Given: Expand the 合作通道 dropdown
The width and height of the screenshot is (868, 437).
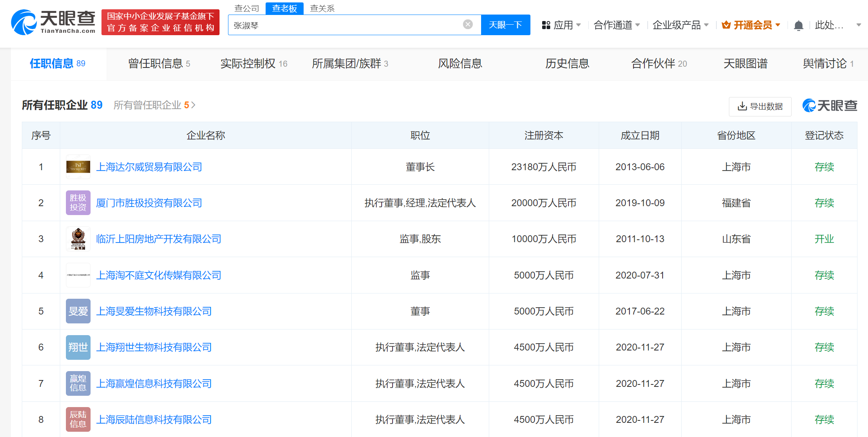Looking at the screenshot, I should tap(638, 25).
